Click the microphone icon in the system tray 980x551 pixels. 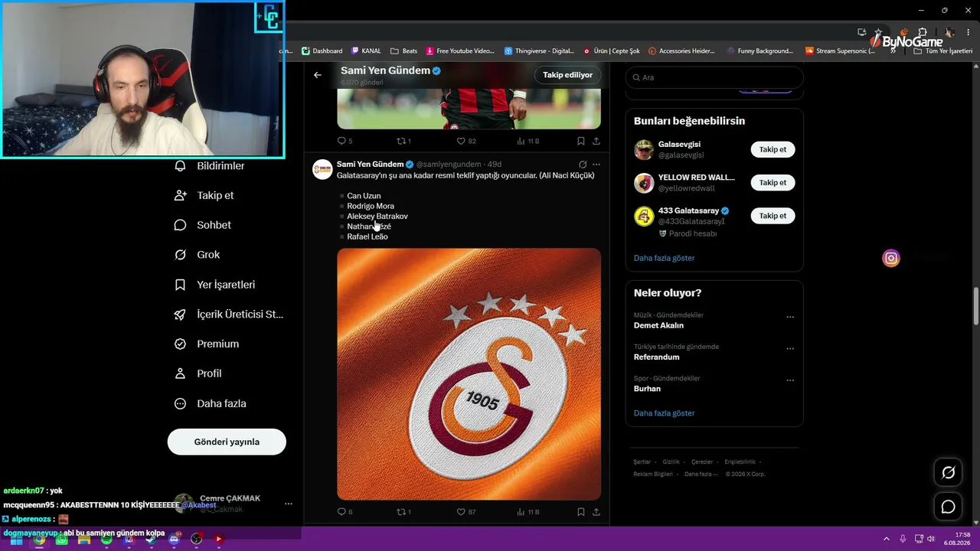(x=903, y=540)
